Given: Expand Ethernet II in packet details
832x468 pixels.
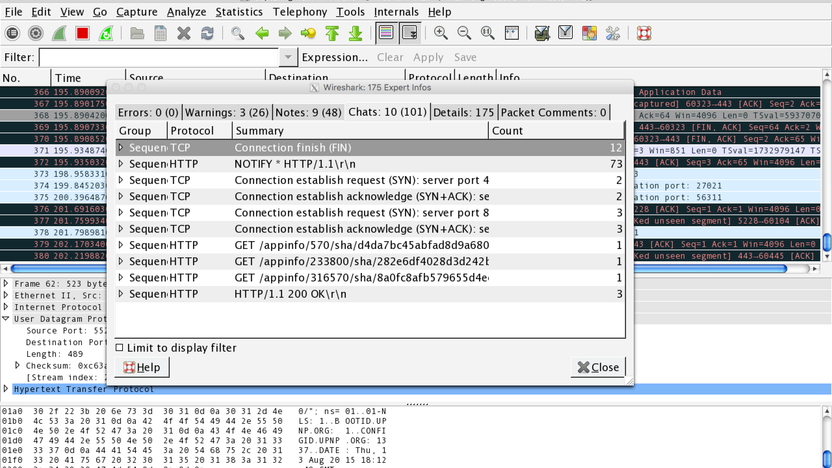Looking at the screenshot, I should (6, 296).
